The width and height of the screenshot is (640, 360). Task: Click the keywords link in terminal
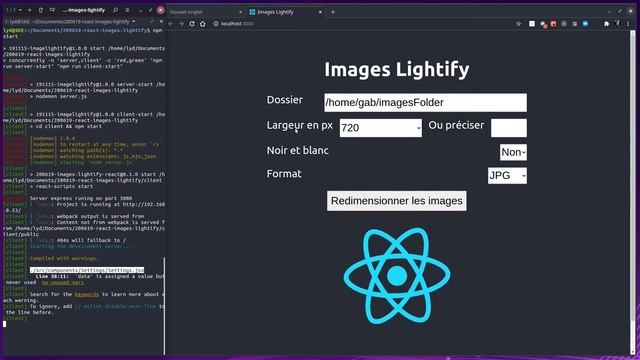(87, 294)
